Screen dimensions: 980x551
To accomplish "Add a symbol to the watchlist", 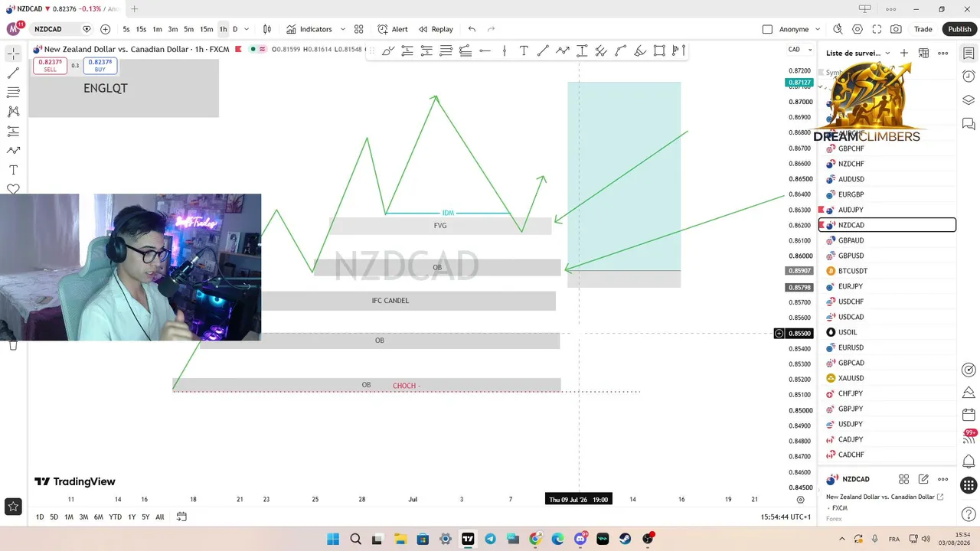I will tap(904, 53).
